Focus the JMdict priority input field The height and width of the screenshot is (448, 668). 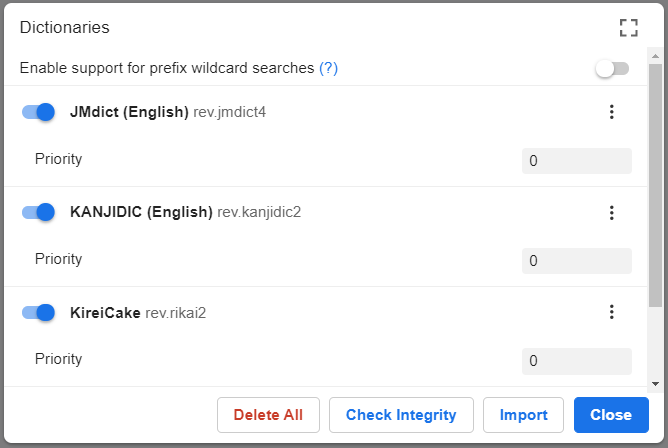point(577,161)
